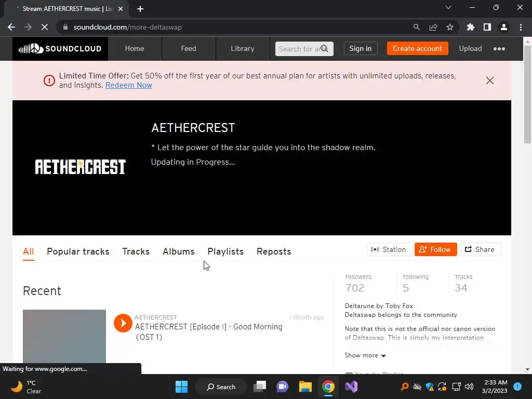
Task: Go forward in the browser
Action: pyautogui.click(x=28, y=27)
